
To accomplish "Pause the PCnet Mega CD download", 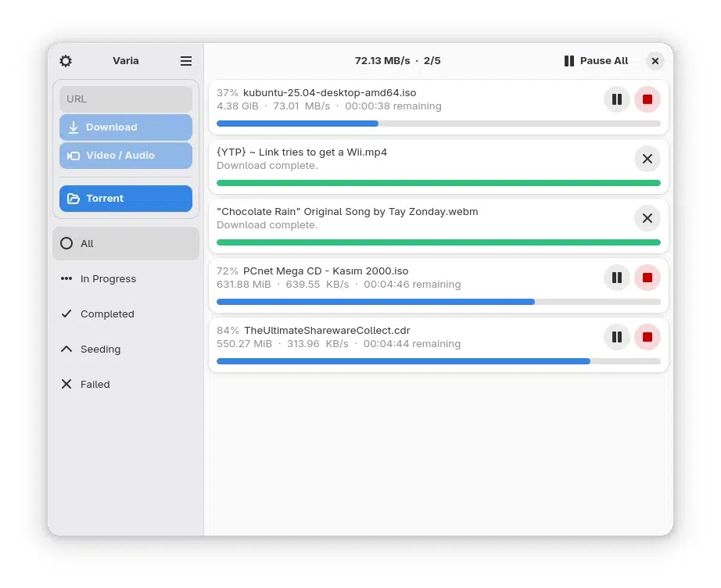I will click(x=617, y=278).
